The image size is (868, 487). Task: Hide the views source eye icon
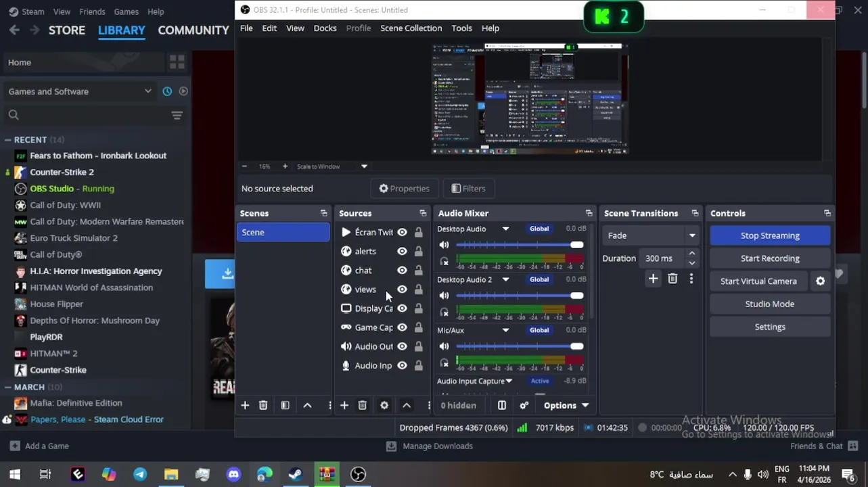tap(402, 289)
